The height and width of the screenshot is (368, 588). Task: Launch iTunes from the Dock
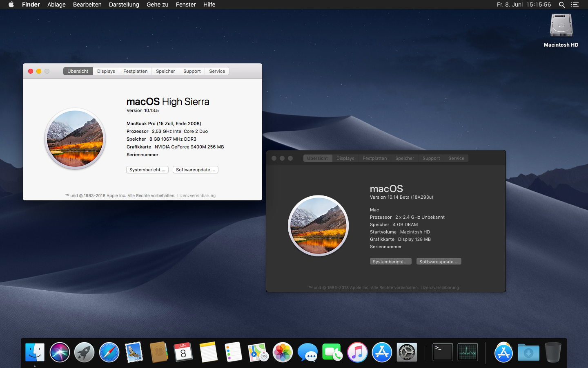[x=357, y=352]
